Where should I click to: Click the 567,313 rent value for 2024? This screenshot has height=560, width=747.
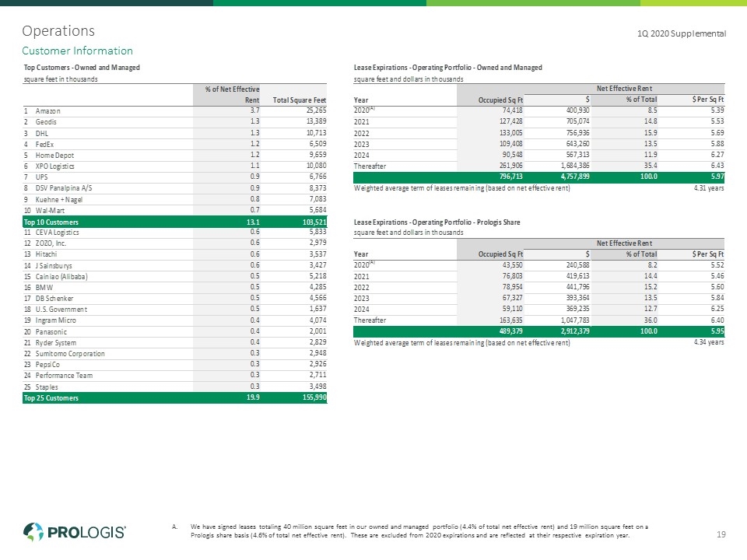click(578, 155)
